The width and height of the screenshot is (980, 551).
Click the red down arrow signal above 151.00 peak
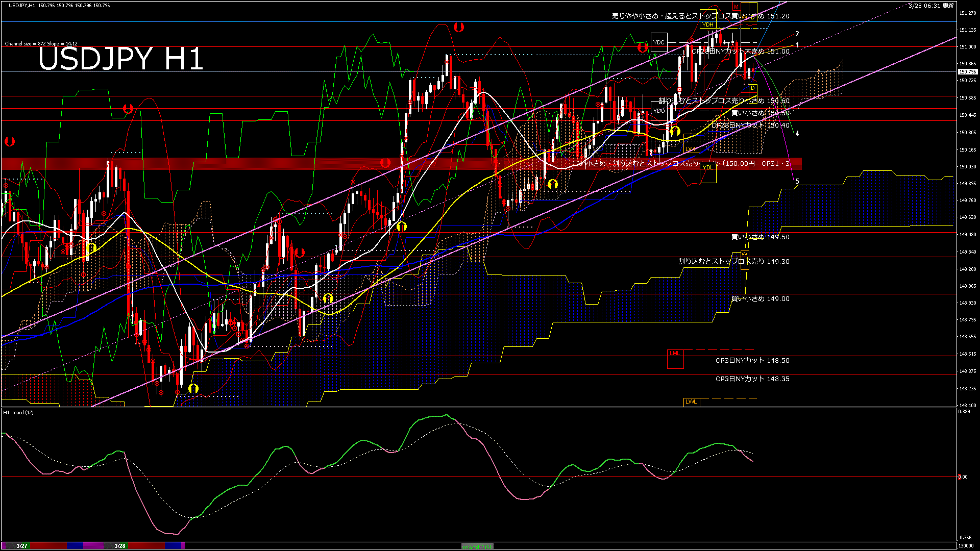coord(458,27)
